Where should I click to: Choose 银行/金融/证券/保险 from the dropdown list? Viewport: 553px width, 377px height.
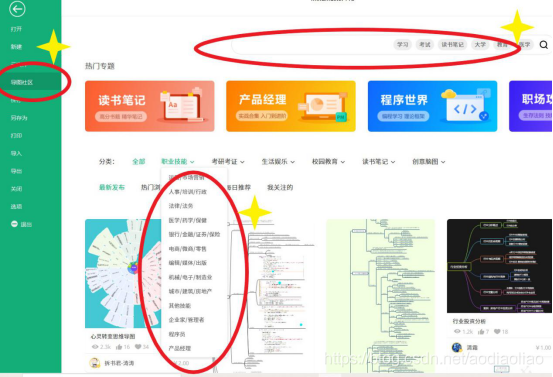click(194, 234)
